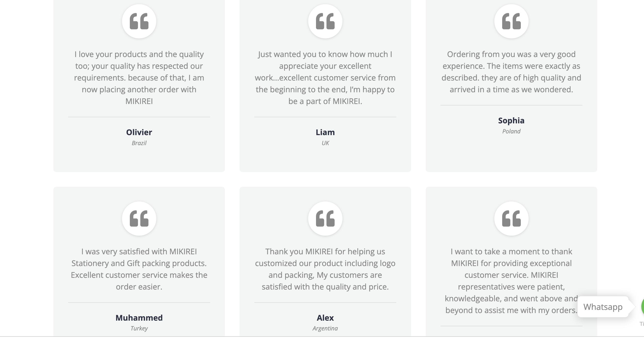Click Alex's review about customized logo packing
The height and width of the screenshot is (339, 644).
(x=325, y=269)
